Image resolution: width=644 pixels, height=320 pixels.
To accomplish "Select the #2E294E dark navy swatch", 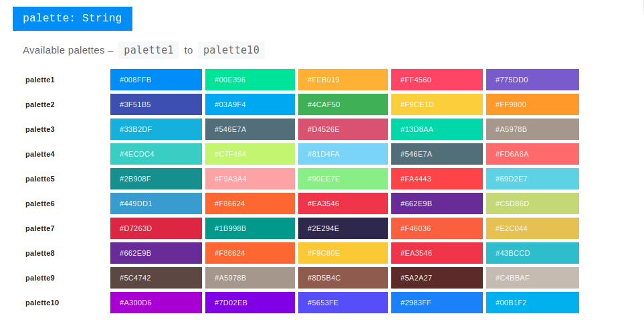I will [342, 228].
